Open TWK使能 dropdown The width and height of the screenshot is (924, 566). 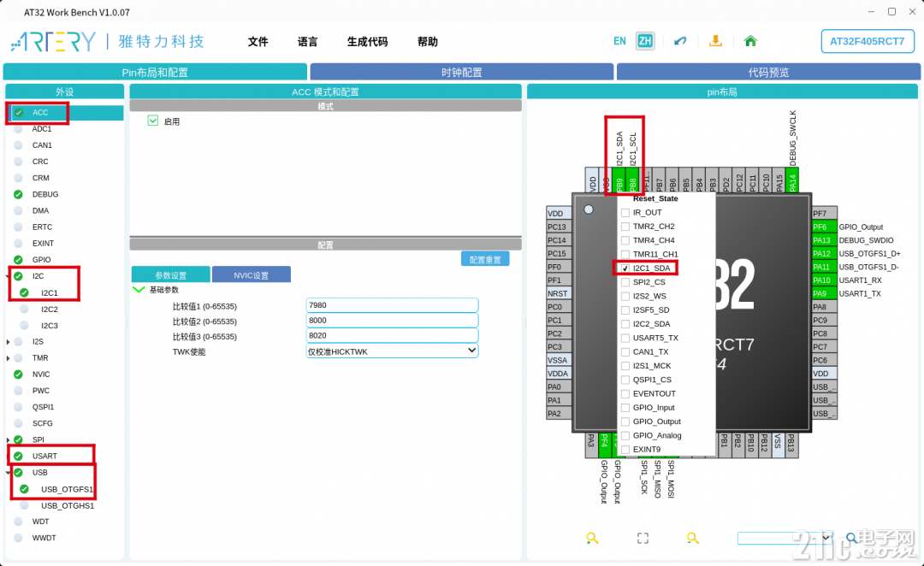coord(392,351)
